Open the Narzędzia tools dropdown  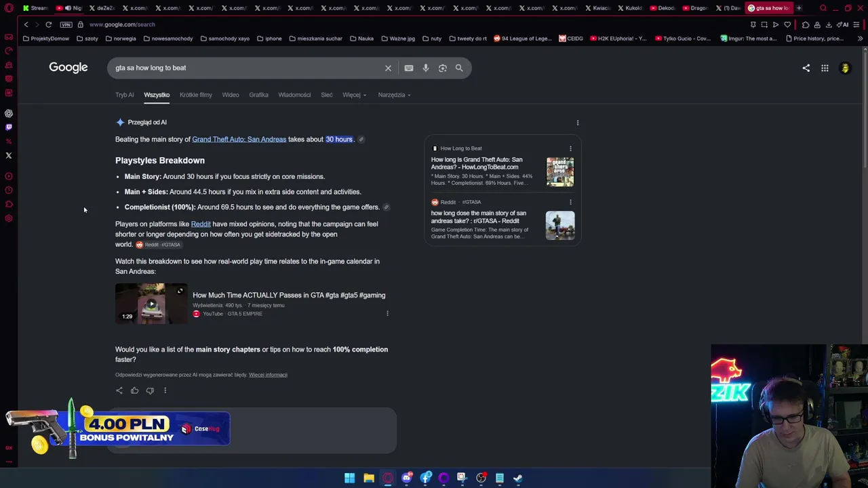pyautogui.click(x=394, y=95)
